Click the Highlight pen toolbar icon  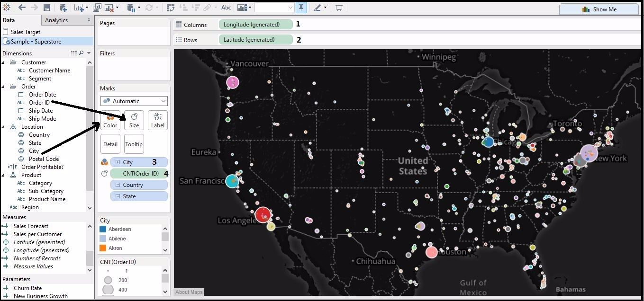tap(317, 8)
